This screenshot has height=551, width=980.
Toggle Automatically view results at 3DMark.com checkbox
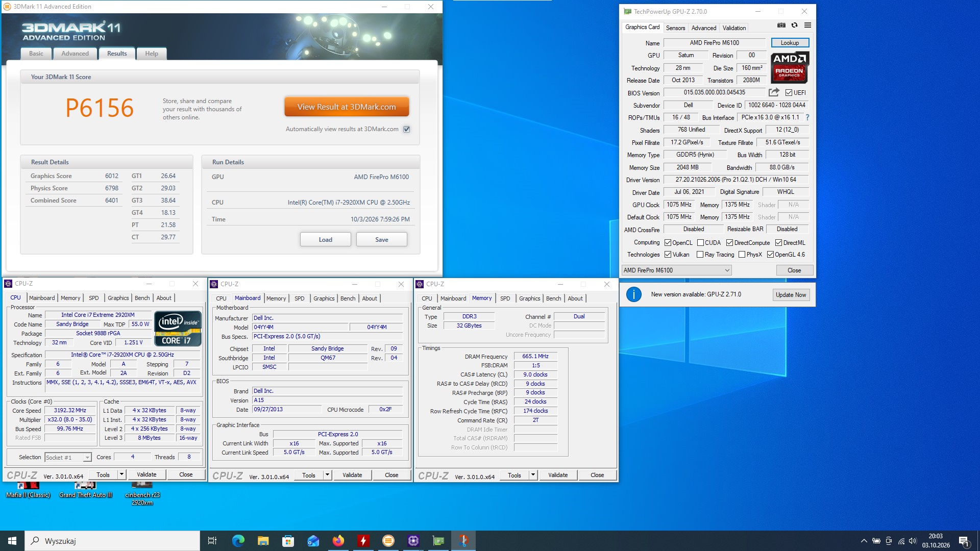(407, 129)
